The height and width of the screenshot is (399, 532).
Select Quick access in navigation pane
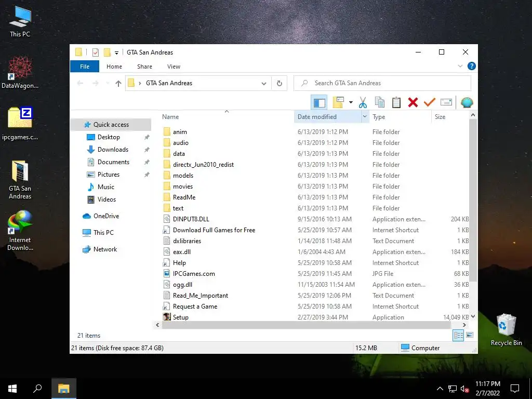click(111, 125)
